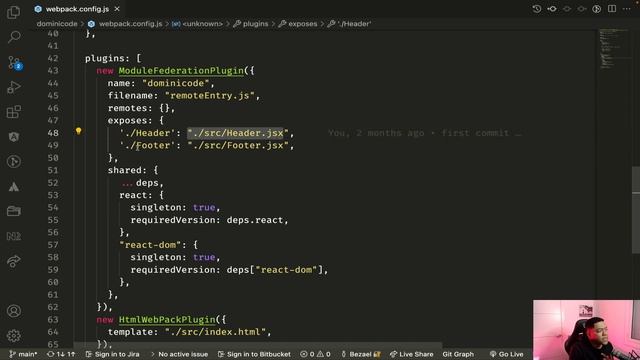
Task: Click the "./src/Header.jsx" string on line 48
Action: click(238, 133)
